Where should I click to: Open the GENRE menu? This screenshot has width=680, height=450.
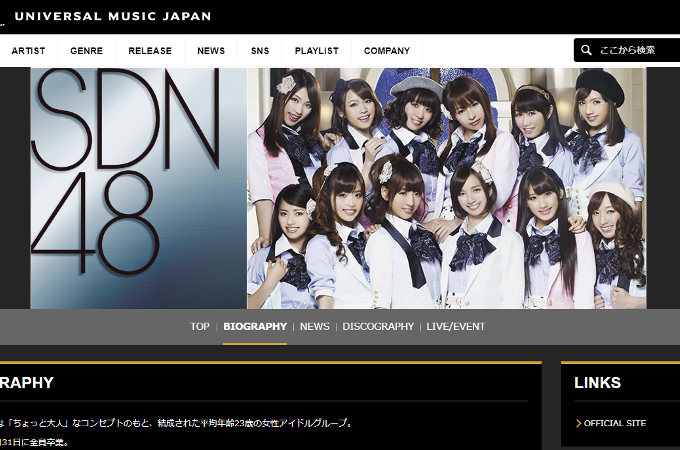pos(86,51)
